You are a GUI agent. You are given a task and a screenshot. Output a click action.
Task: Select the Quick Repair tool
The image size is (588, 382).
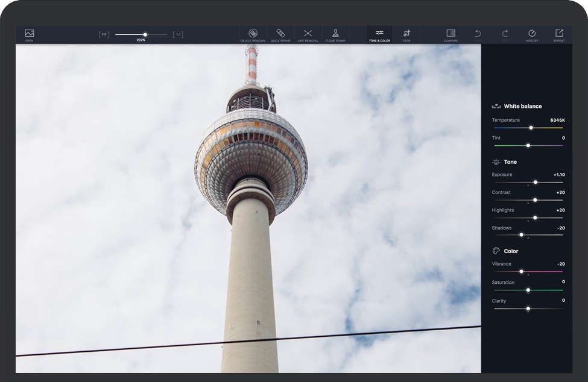click(280, 34)
